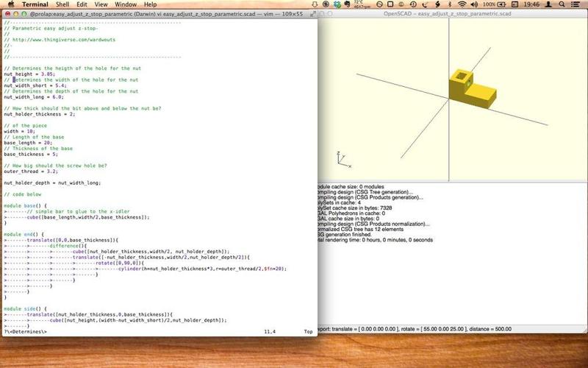Screen dimensions: 588x368
Task: Click the 'module end() {' line
Action: 24,234
